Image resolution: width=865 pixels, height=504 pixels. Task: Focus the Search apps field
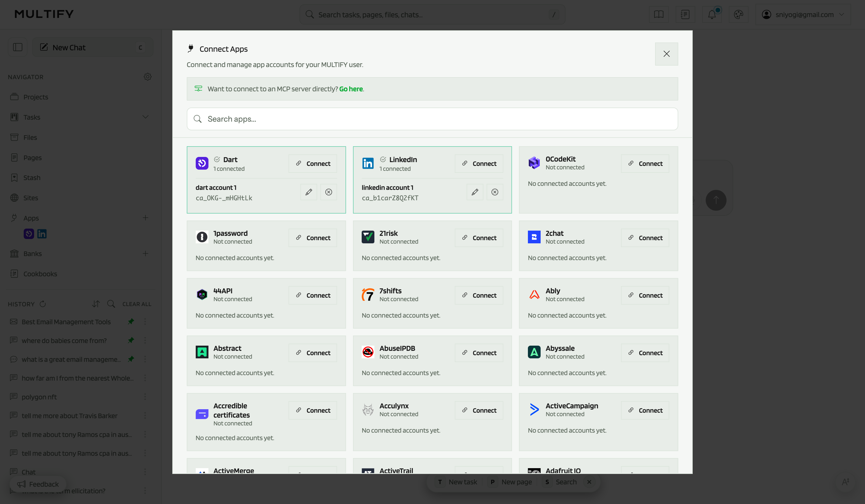pos(432,119)
